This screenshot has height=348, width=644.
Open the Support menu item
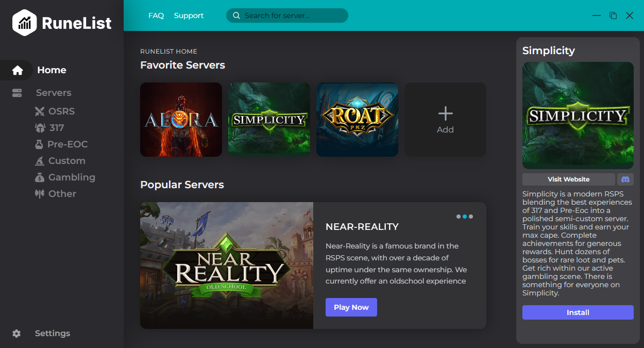189,15
